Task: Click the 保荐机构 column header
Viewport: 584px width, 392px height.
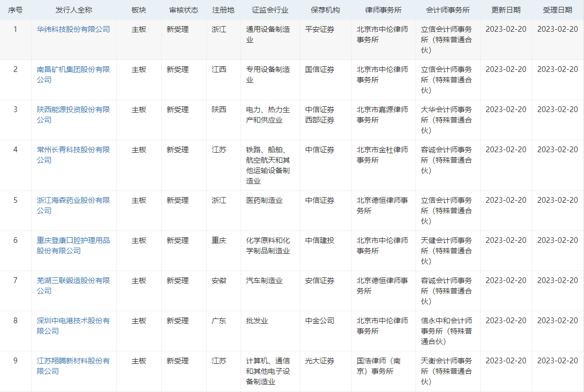Action: pos(326,10)
